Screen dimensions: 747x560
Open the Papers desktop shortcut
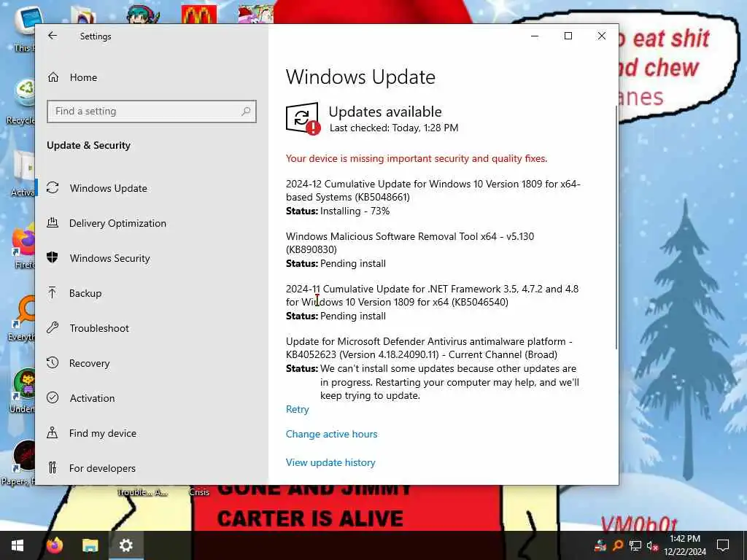(x=20, y=463)
